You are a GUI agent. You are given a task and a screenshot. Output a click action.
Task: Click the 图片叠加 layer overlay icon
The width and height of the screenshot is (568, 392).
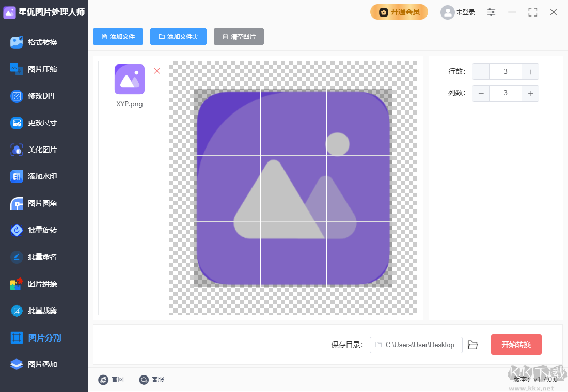coord(17,365)
